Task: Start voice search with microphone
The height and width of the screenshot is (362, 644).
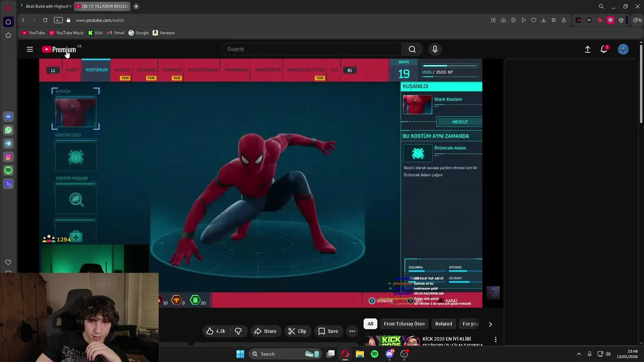Action: (435, 49)
